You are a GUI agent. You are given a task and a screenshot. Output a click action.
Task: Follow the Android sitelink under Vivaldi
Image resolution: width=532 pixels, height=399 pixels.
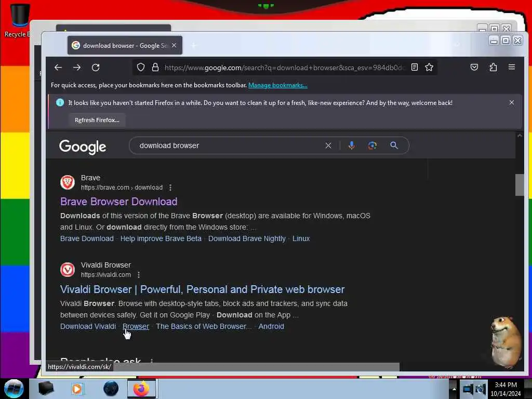(x=271, y=326)
